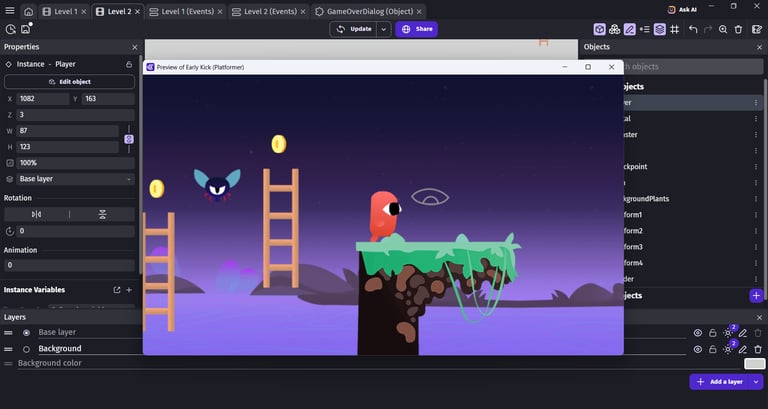
Task: Close the Properties panel
Action: [x=135, y=47]
